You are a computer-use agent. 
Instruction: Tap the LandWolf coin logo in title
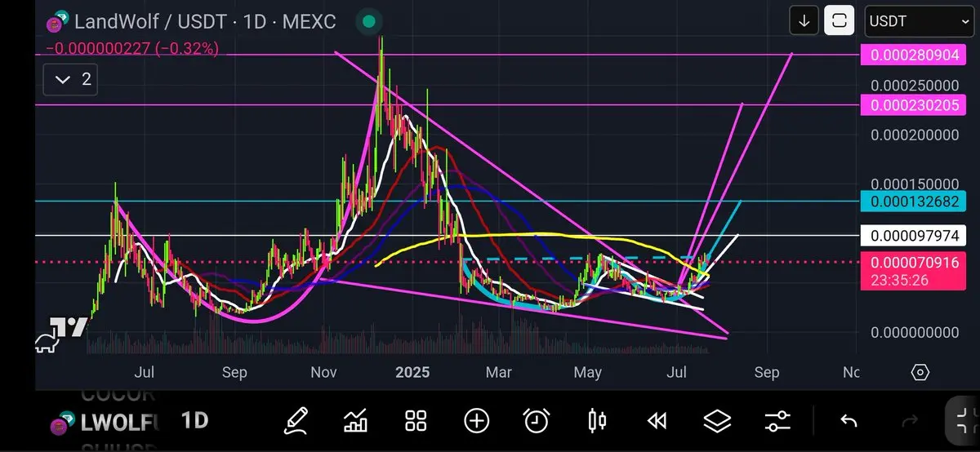(57, 22)
